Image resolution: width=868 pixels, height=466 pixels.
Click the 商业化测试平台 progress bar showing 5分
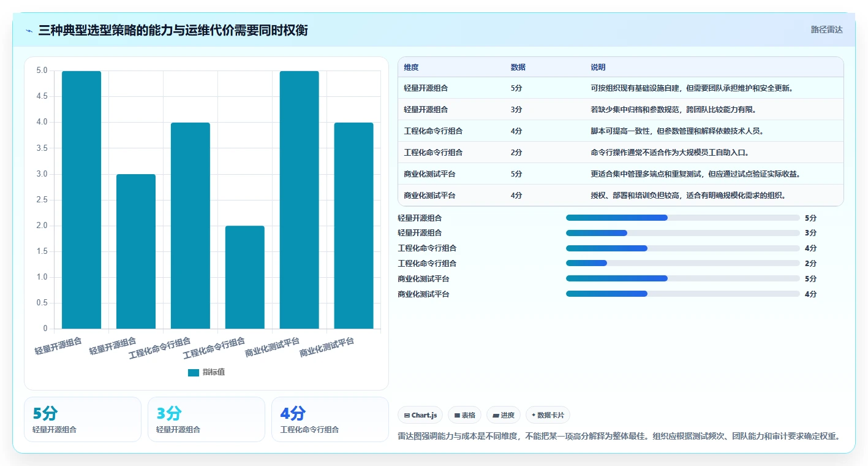click(x=683, y=278)
